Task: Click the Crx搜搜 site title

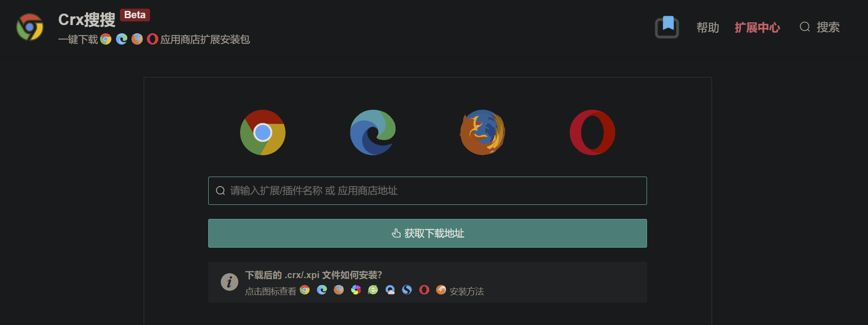Action: pos(87,20)
